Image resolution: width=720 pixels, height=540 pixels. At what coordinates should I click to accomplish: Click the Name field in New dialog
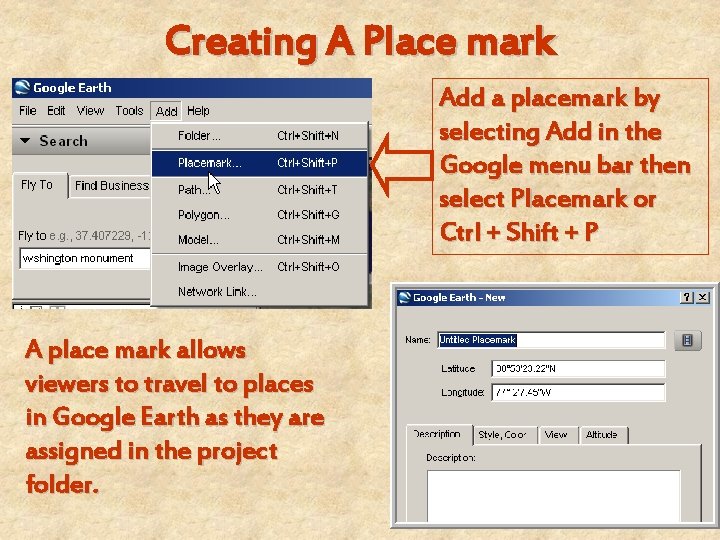551,340
